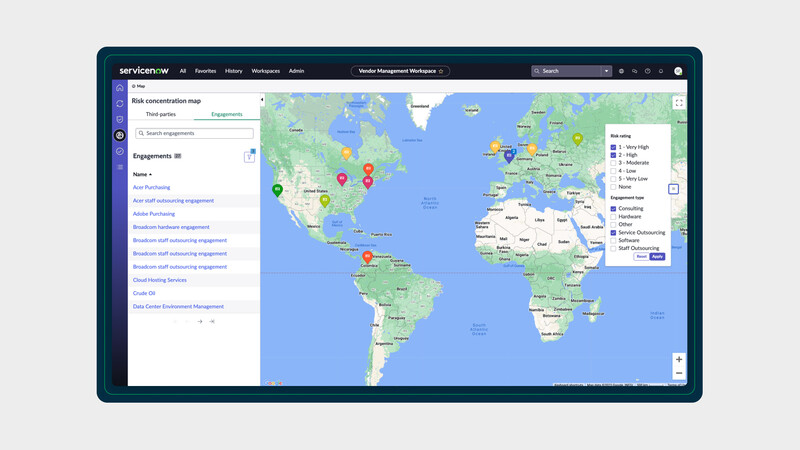Open the engagements filter funnel icon

pyautogui.click(x=249, y=157)
